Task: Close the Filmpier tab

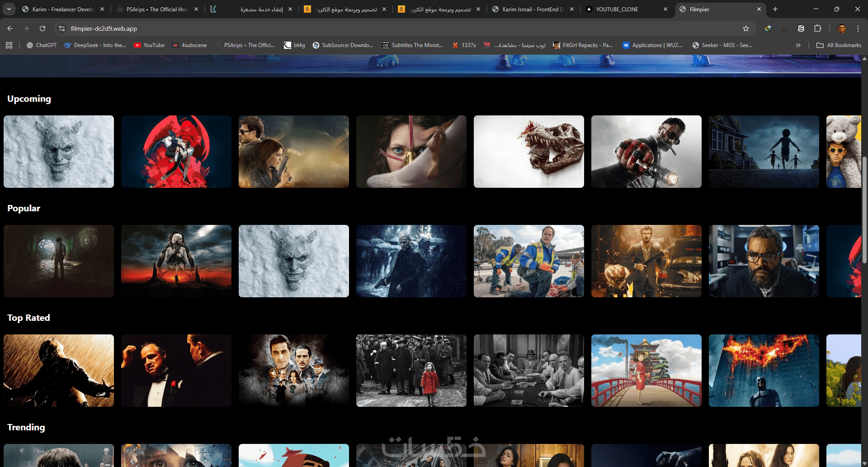Action: pos(759,9)
